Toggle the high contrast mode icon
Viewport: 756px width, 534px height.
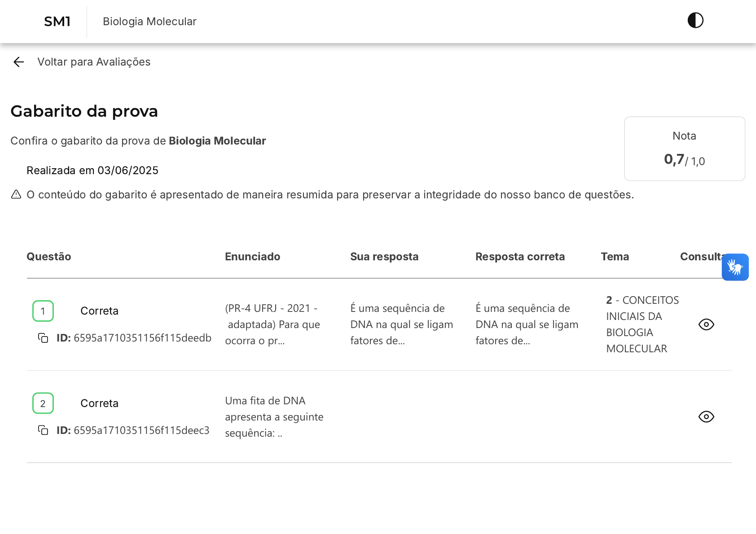pyautogui.click(x=695, y=21)
